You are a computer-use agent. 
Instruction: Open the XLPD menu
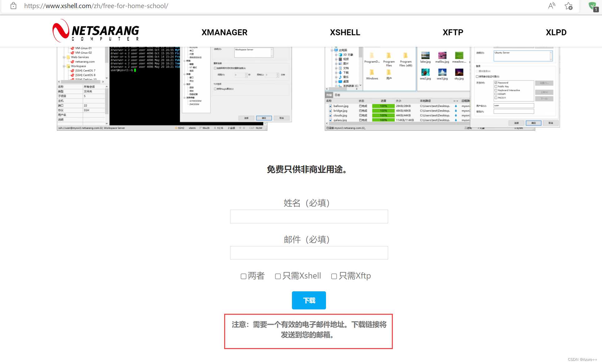(556, 32)
